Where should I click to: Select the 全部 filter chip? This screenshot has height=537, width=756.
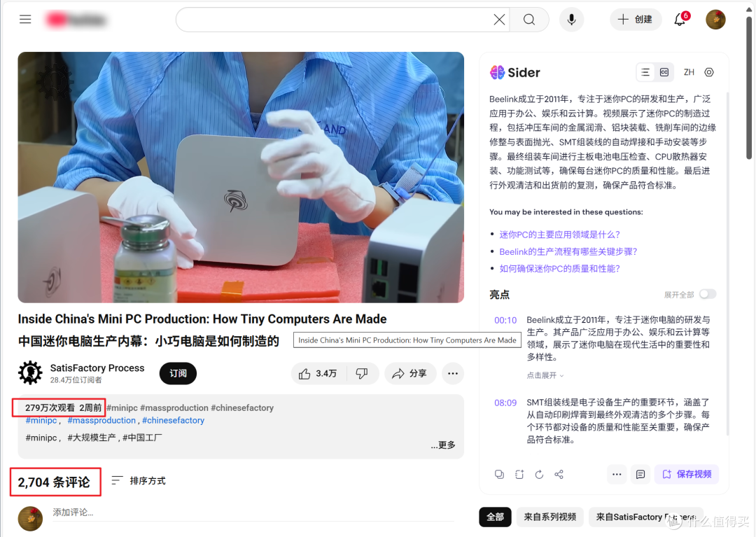point(495,517)
